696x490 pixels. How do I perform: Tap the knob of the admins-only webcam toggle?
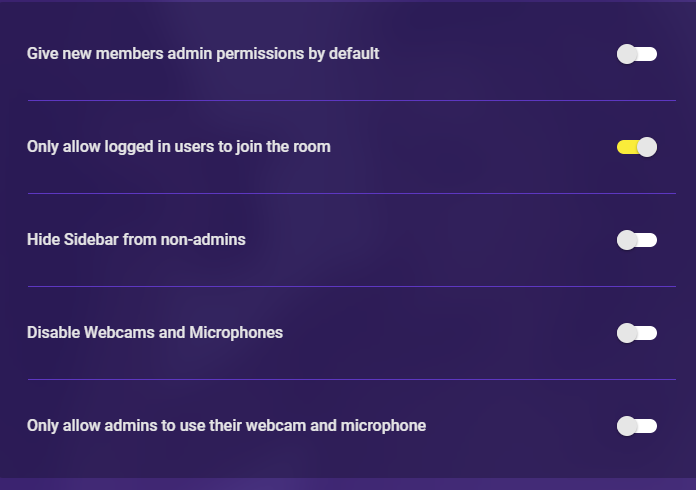coord(627,426)
